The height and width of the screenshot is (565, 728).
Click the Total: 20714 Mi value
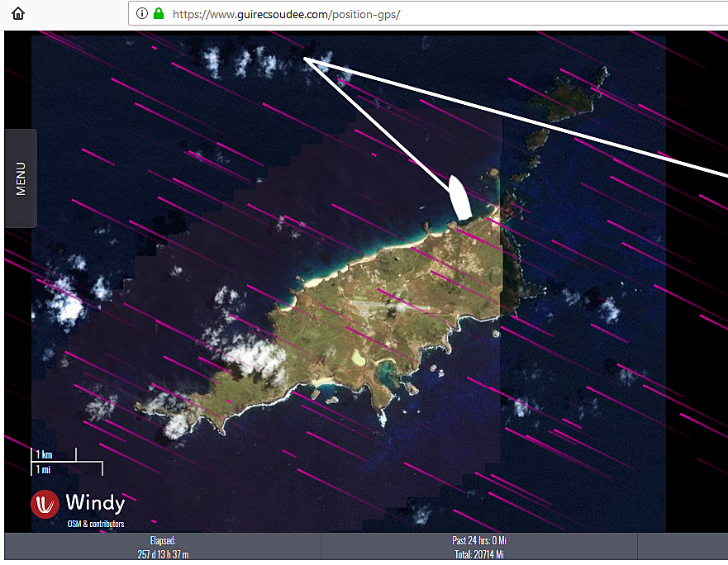pyautogui.click(x=479, y=554)
